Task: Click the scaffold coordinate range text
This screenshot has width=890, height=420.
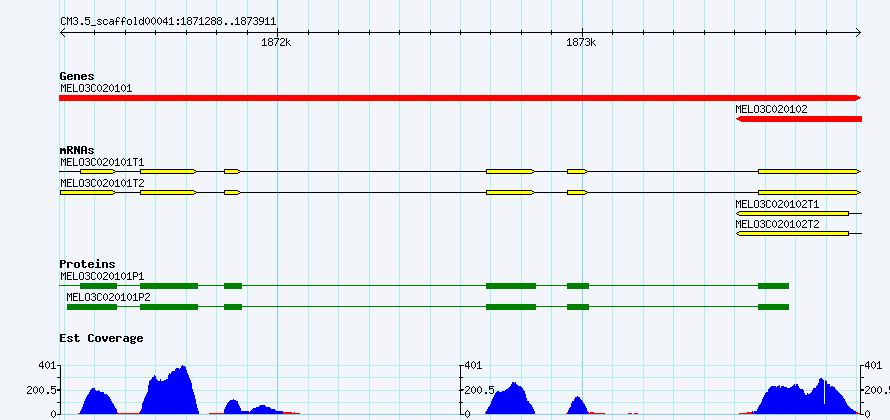Action: click(168, 21)
